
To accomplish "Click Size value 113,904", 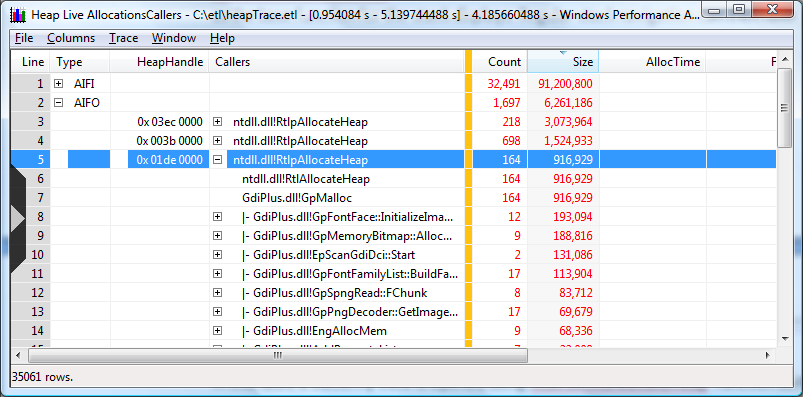I will tap(573, 274).
